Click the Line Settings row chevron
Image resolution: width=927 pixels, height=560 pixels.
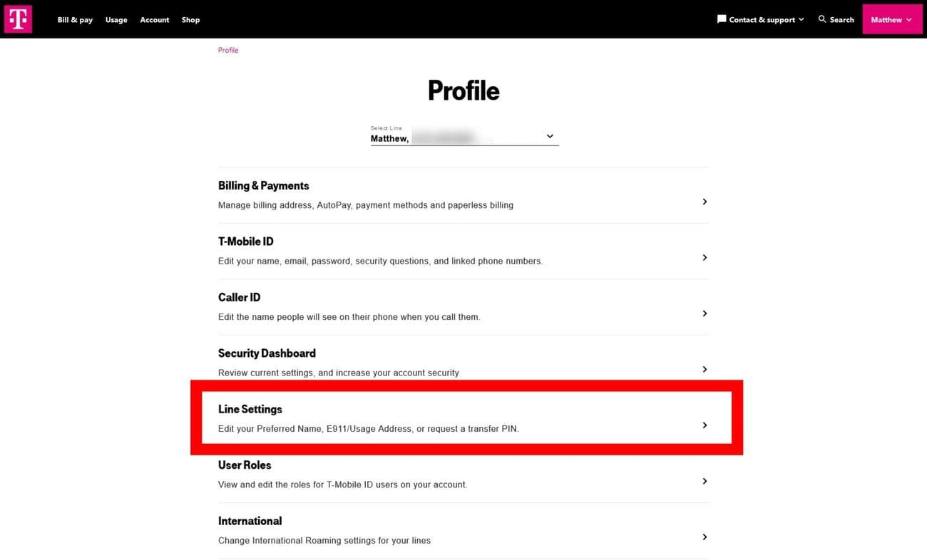(705, 425)
